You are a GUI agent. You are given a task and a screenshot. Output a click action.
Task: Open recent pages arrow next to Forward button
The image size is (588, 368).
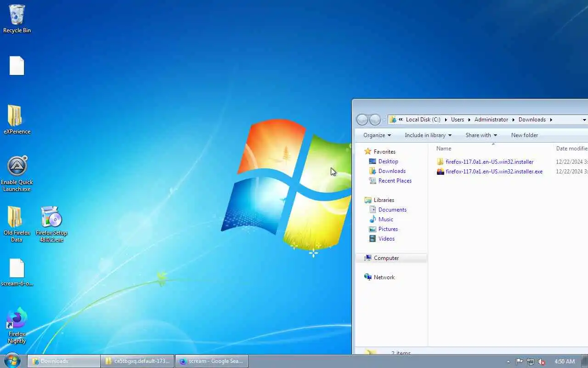(x=384, y=120)
